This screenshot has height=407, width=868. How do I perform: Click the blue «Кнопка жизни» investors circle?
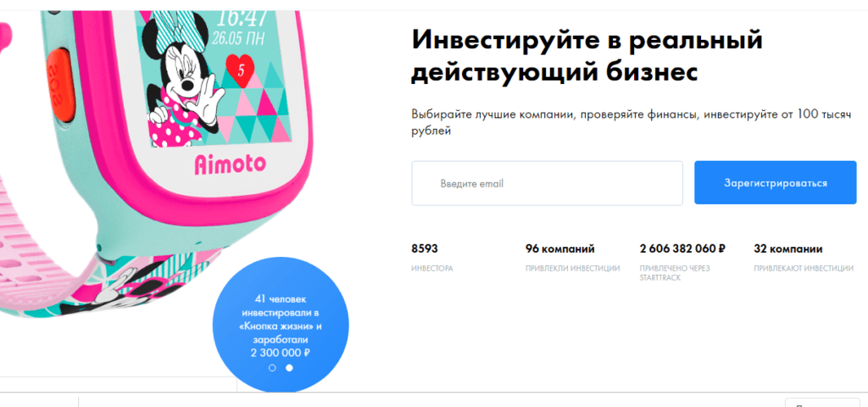point(280,325)
